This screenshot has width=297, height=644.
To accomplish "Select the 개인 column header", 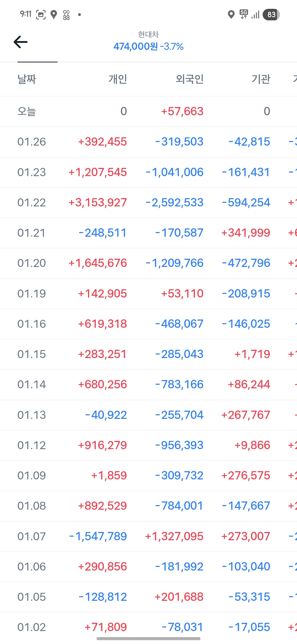I will [x=118, y=79].
